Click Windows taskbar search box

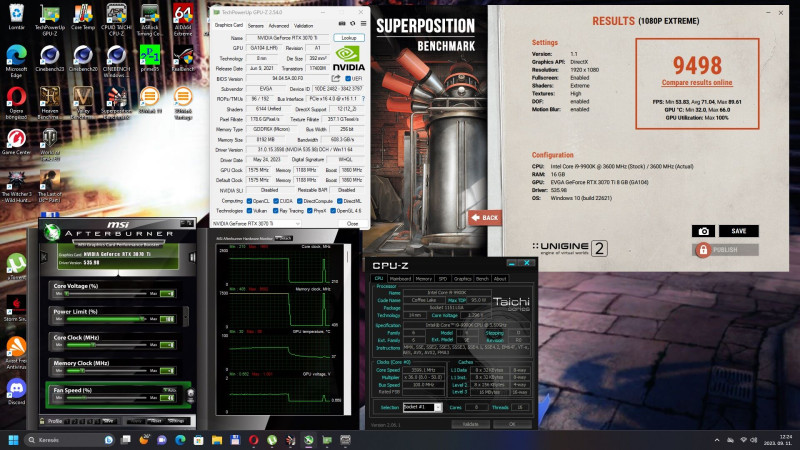(x=69, y=440)
